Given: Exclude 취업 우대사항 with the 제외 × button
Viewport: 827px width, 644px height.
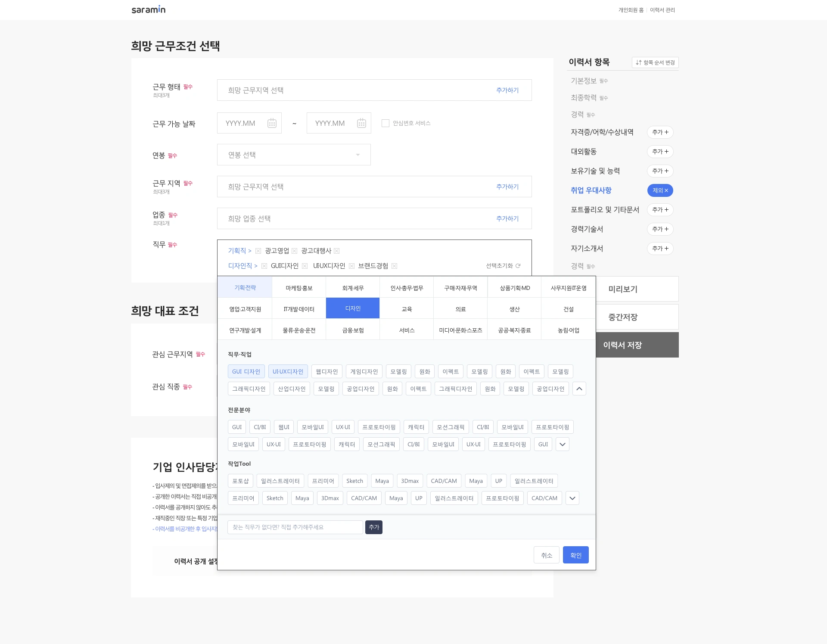Looking at the screenshot, I should coord(660,190).
